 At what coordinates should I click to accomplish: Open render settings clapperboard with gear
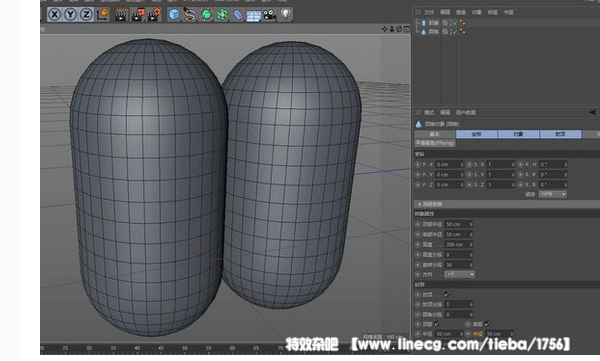[154, 15]
